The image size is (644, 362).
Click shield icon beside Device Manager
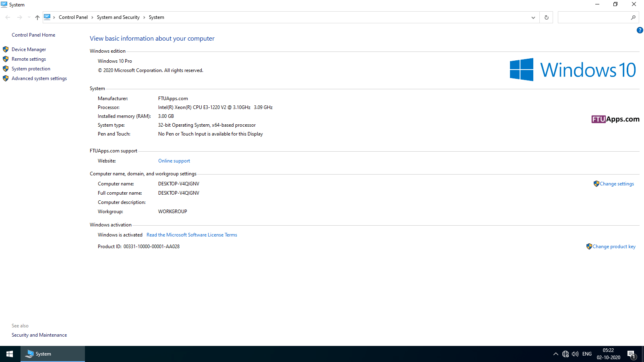coord(6,49)
